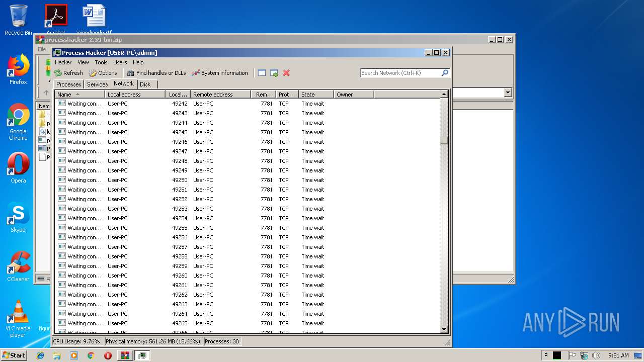Open the Users menu
The height and width of the screenshot is (362, 644).
point(120,62)
